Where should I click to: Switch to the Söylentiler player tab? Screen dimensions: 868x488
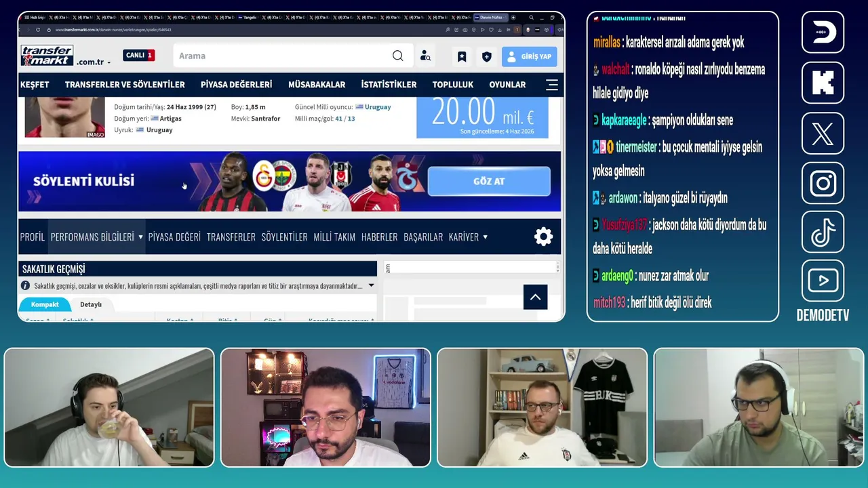pos(284,237)
